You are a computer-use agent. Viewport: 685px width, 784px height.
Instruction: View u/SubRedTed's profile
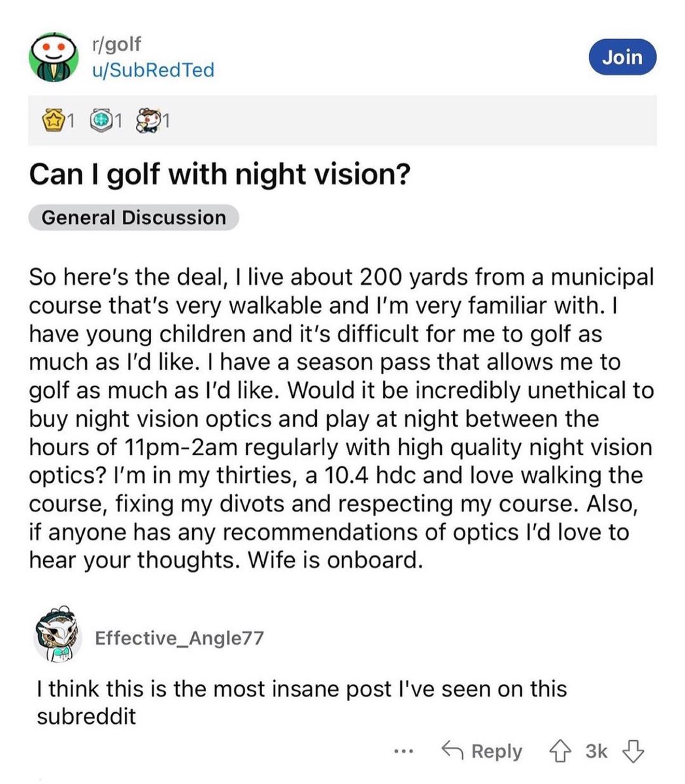point(153,70)
